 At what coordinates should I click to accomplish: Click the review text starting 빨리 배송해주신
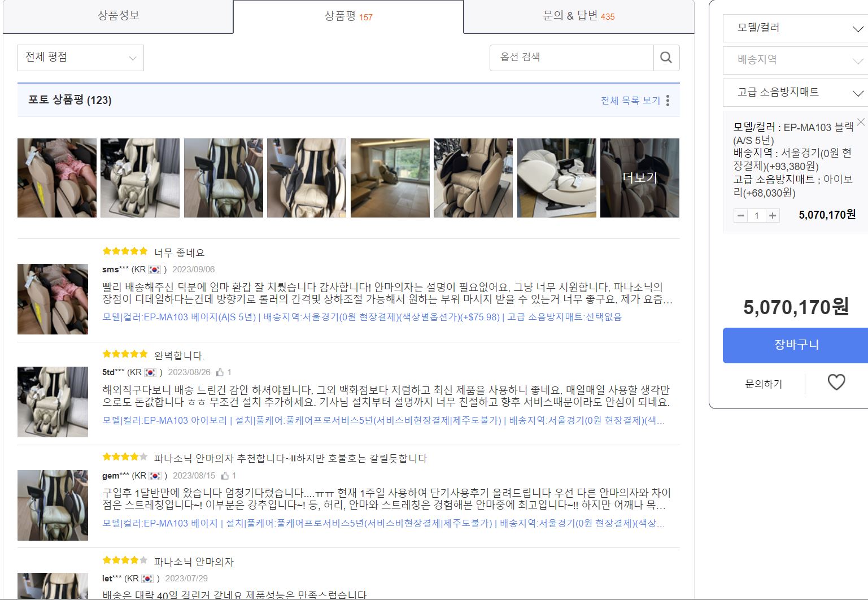pyautogui.click(x=387, y=293)
